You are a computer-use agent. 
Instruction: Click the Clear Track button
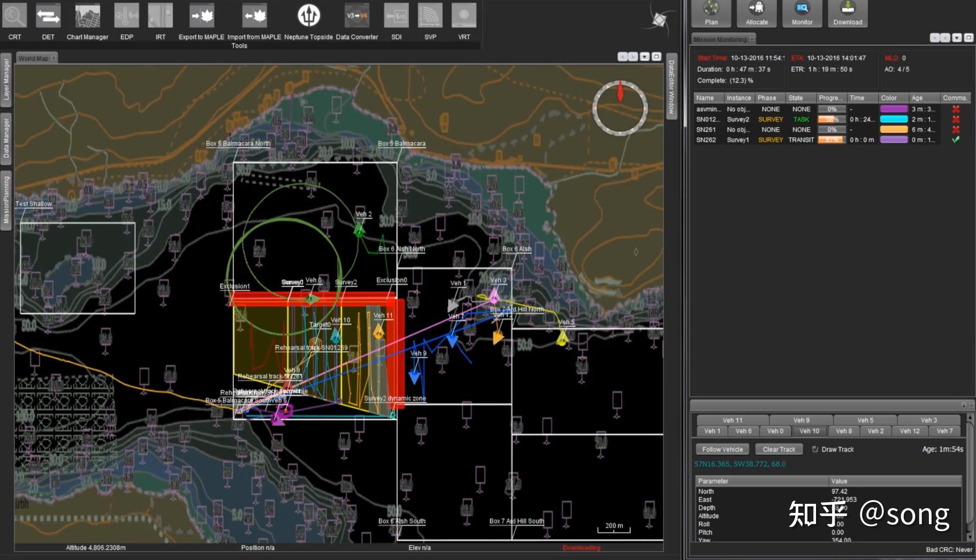pos(779,449)
